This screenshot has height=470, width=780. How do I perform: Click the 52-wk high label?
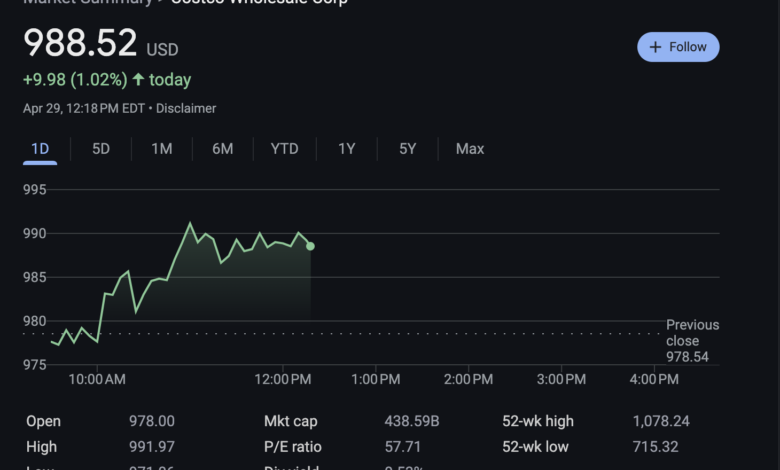(538, 421)
